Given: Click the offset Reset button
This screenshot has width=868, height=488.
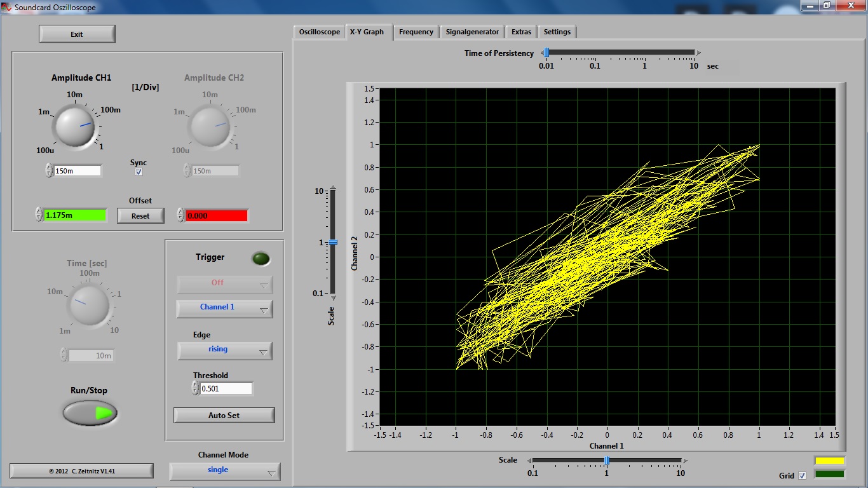Looking at the screenshot, I should [140, 216].
